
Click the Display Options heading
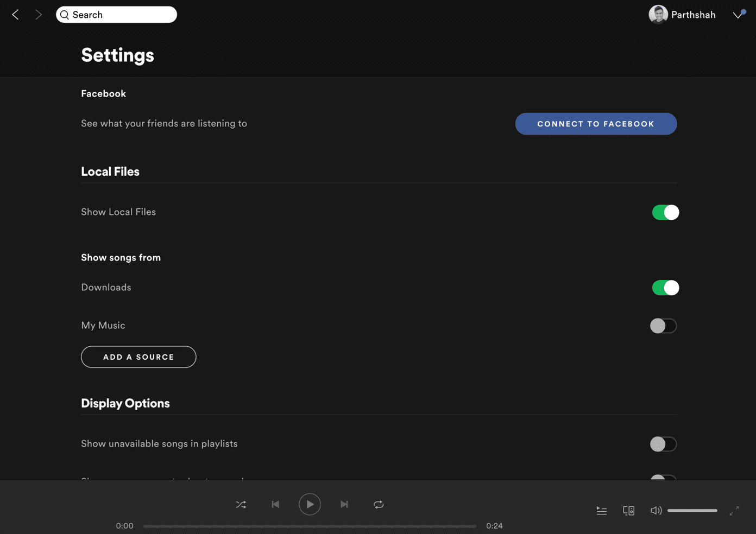125,403
